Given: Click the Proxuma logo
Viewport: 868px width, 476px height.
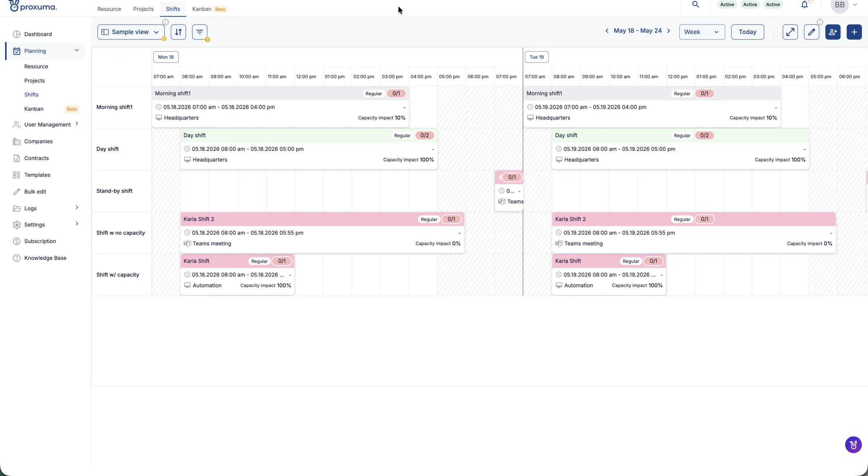Looking at the screenshot, I should pyautogui.click(x=33, y=6).
